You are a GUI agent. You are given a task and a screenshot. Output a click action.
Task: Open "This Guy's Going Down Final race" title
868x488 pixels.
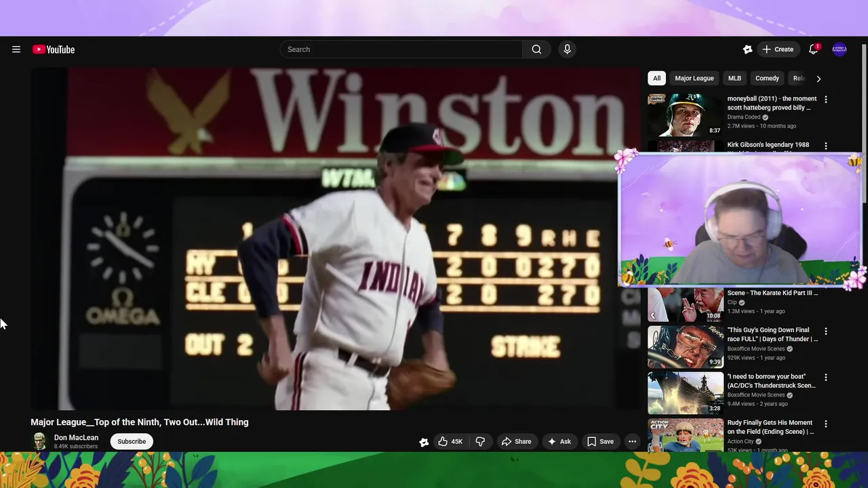click(772, 334)
